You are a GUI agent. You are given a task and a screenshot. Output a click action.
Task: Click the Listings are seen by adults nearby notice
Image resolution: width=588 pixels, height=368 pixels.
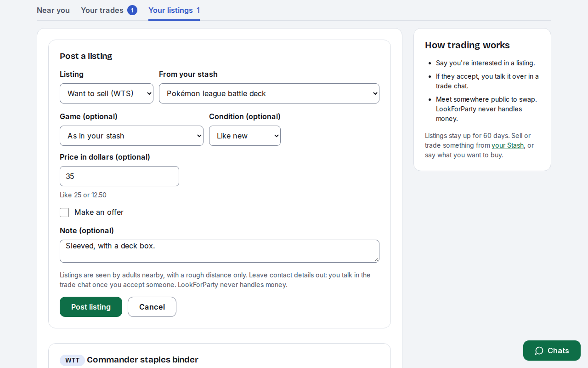click(x=215, y=280)
